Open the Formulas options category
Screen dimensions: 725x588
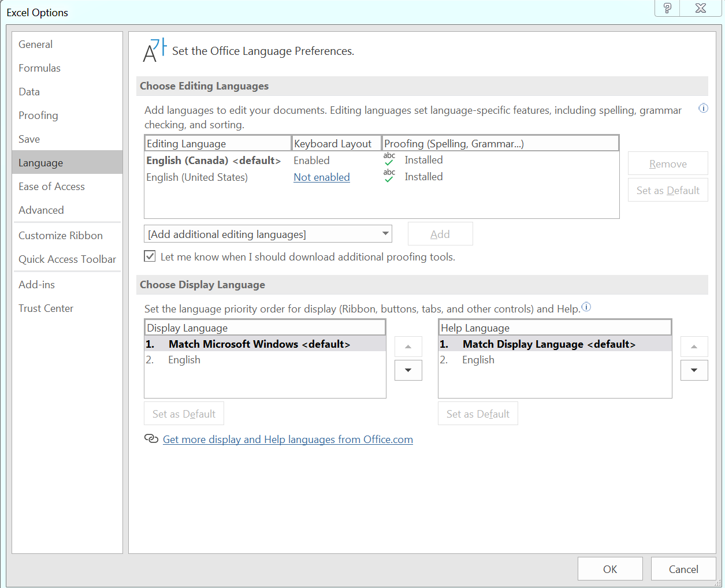67,68
